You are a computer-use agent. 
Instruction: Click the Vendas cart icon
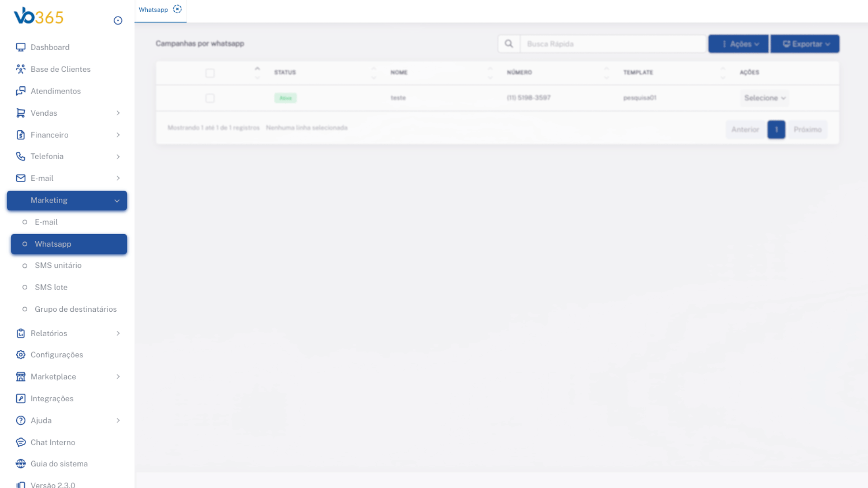(21, 113)
